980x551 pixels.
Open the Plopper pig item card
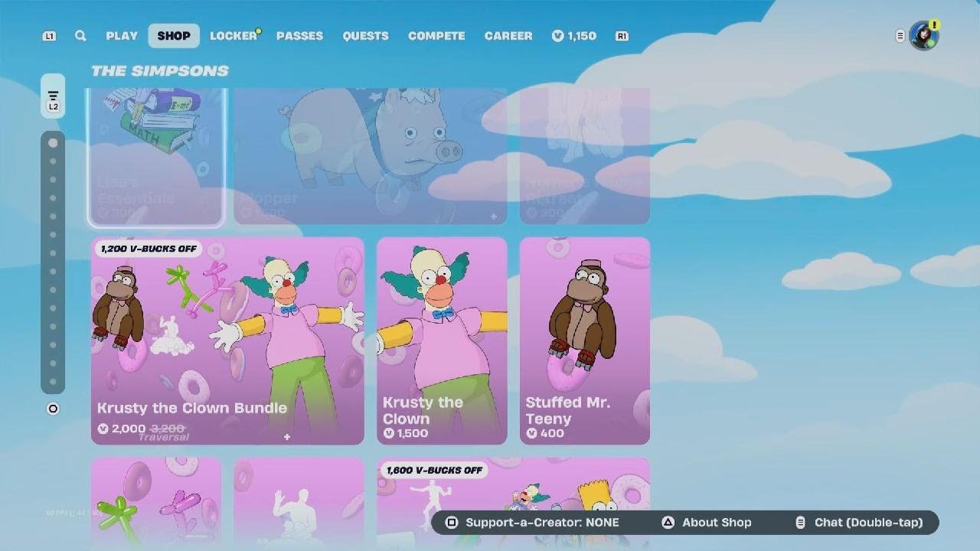tap(370, 156)
